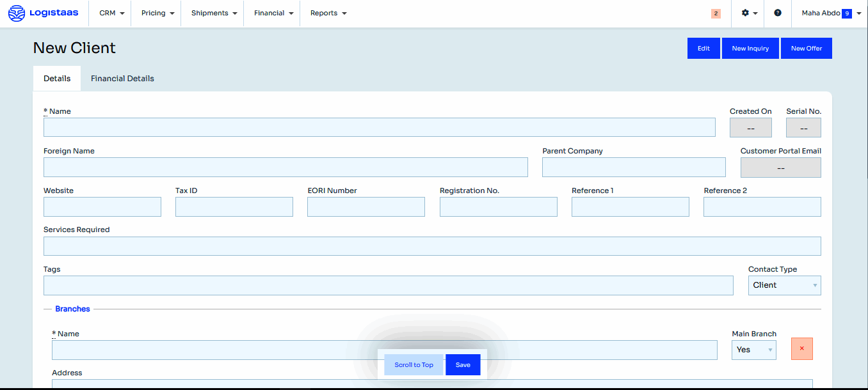Switch to the Financial Details tab

tap(122, 79)
